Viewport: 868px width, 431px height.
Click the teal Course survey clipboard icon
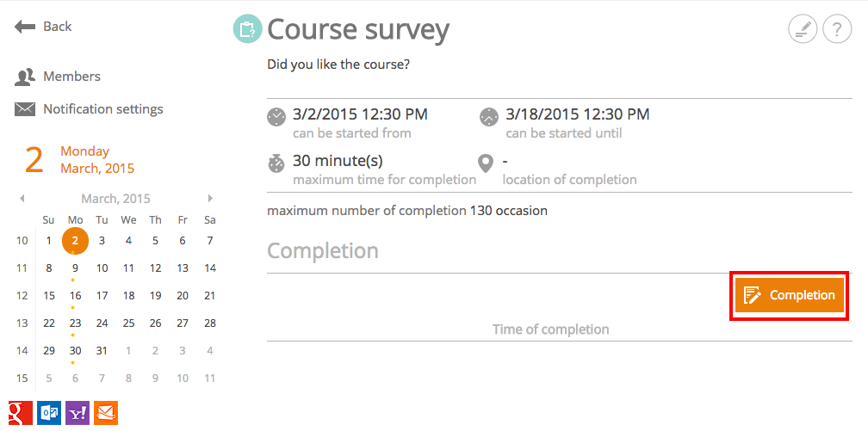[x=247, y=29]
